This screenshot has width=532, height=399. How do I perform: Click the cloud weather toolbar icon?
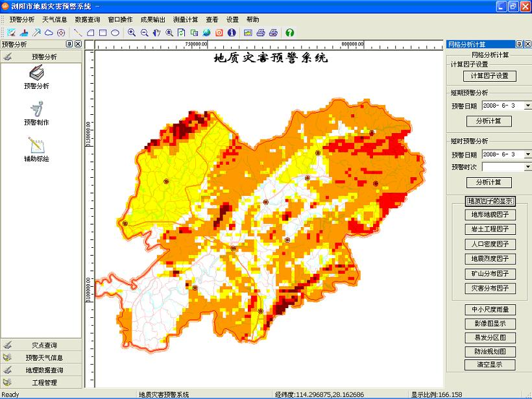[x=49, y=32]
